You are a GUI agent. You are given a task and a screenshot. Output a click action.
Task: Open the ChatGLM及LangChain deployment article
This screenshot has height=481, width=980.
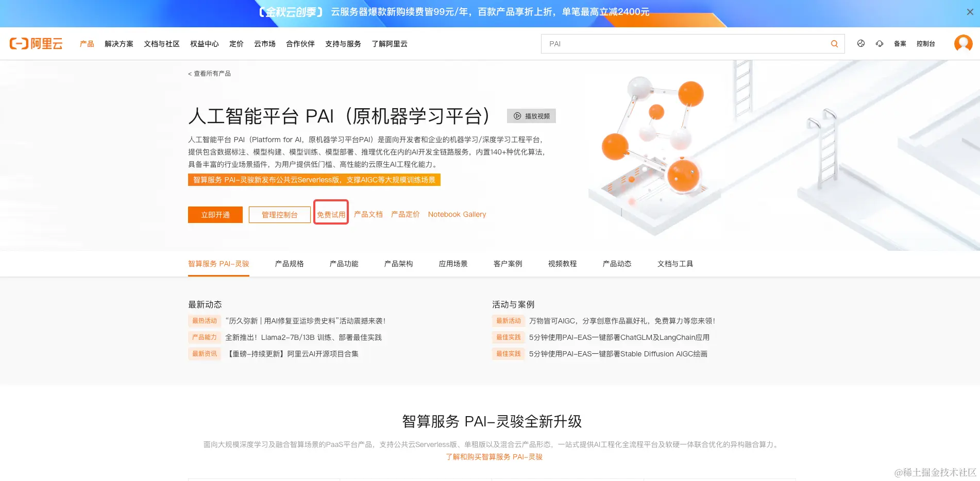(x=619, y=337)
